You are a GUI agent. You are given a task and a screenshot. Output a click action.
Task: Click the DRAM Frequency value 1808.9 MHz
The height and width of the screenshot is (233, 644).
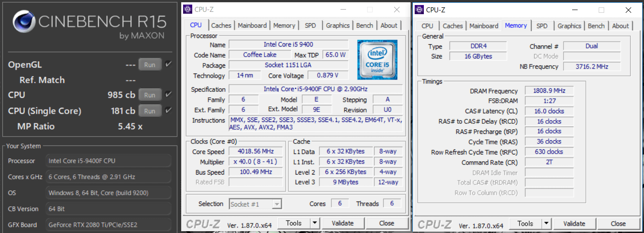point(549,91)
